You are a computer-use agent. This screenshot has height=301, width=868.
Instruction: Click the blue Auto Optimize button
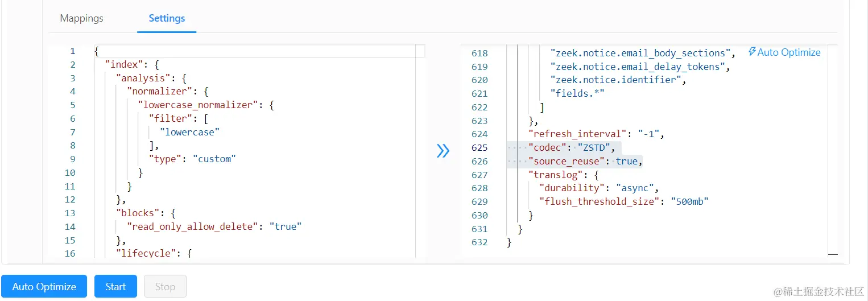pos(44,286)
